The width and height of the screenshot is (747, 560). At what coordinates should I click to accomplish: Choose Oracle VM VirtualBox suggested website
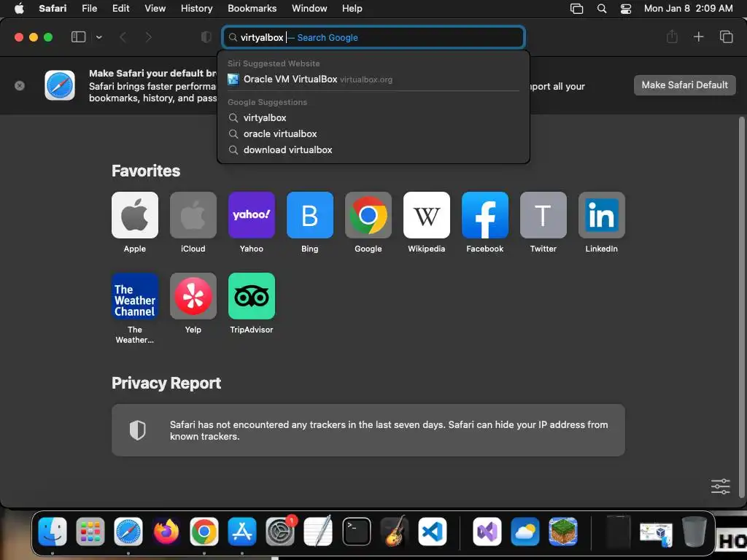[373, 79]
